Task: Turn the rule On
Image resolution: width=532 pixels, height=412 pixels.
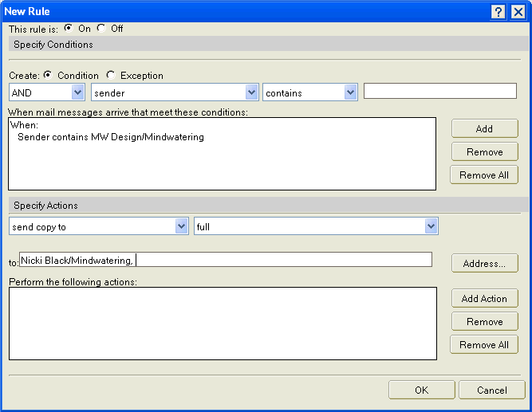Action: 68,28
